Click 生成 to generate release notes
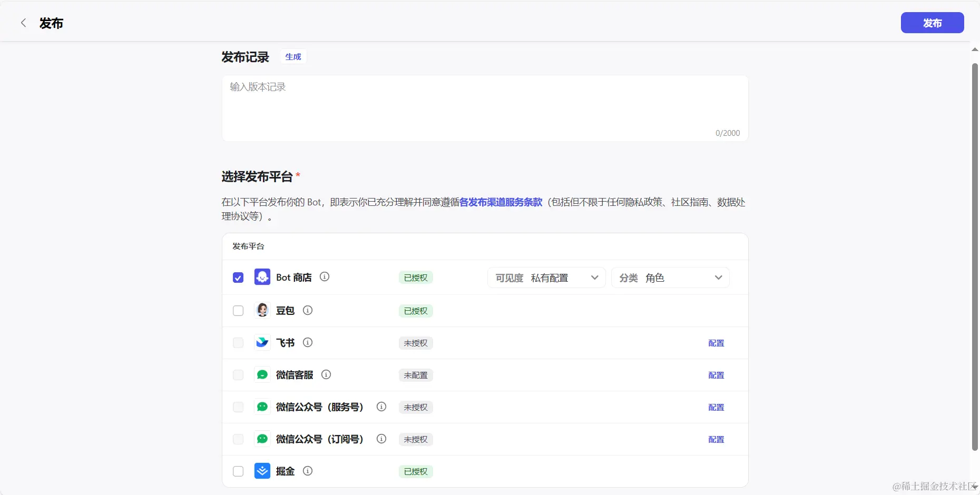Screen dimensions: 980x495 click(293, 57)
